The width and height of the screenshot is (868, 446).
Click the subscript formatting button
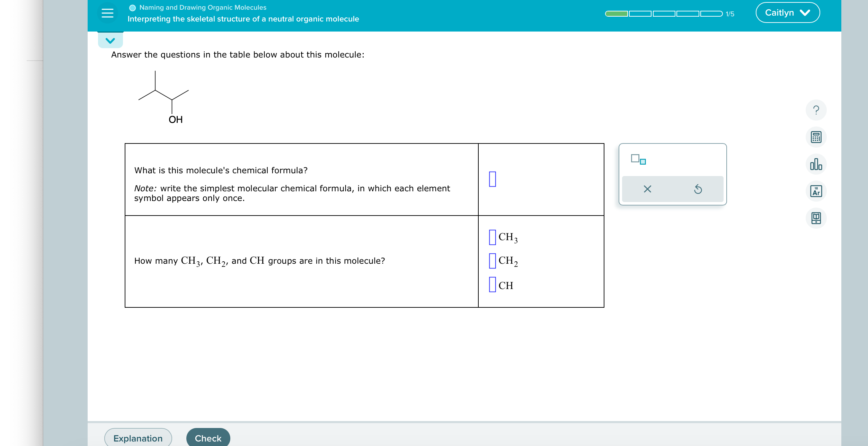click(x=638, y=159)
